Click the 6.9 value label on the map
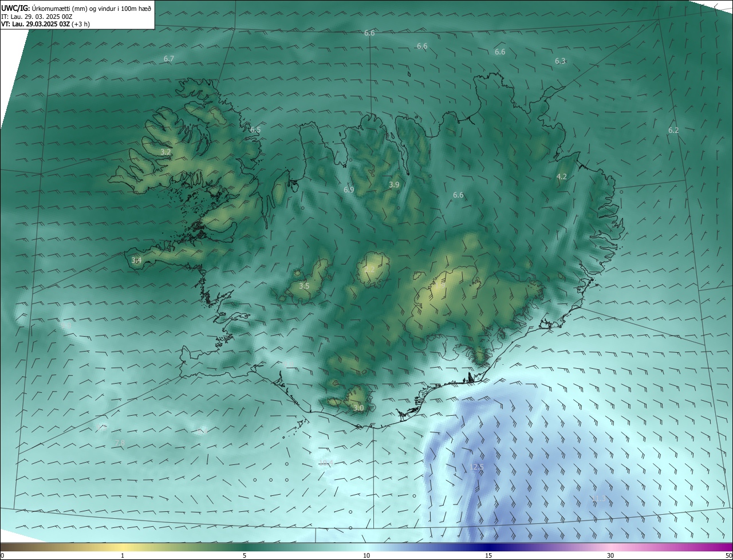Image resolution: width=733 pixels, height=560 pixels. pyautogui.click(x=349, y=190)
